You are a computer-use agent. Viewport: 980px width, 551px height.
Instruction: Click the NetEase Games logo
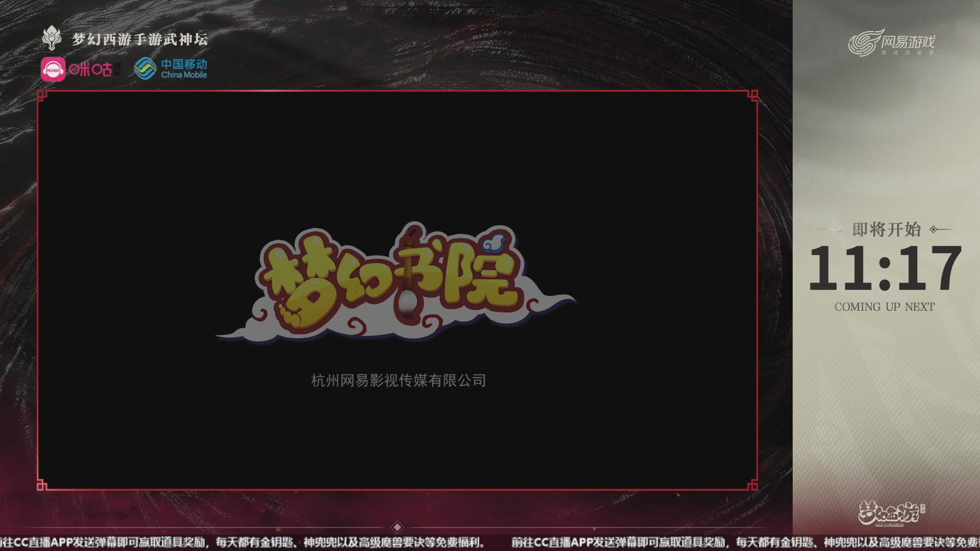[891, 42]
